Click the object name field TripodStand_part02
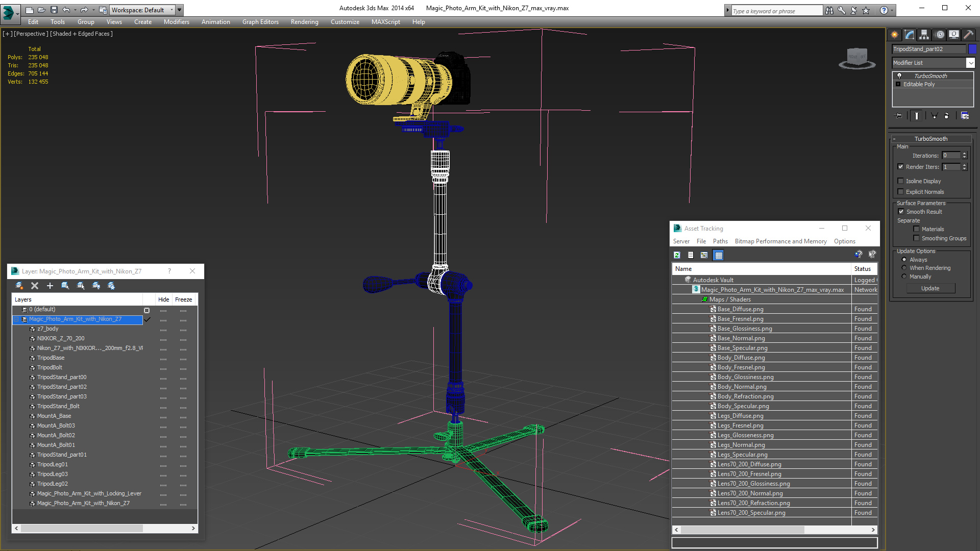This screenshot has height=551, width=980. pyautogui.click(x=929, y=49)
